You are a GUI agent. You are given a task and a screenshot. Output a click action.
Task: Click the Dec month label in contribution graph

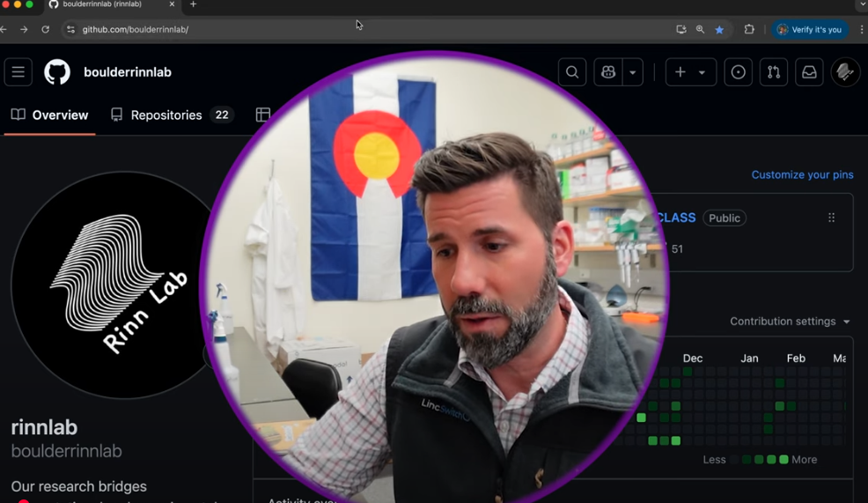point(693,359)
